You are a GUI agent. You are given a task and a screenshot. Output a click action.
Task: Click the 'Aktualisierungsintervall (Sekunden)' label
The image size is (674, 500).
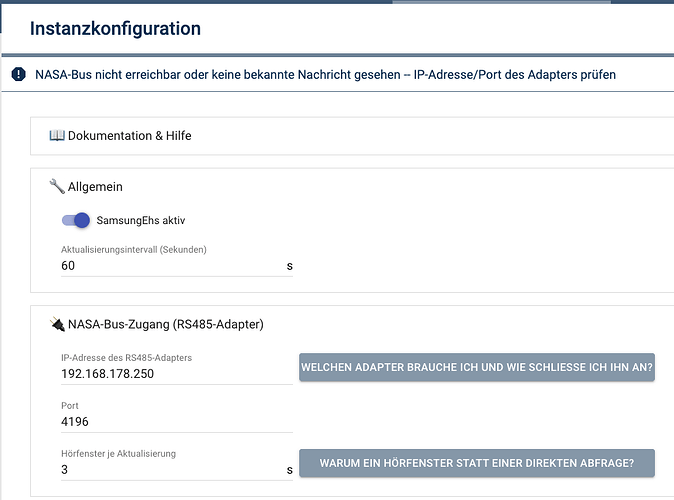pos(134,249)
